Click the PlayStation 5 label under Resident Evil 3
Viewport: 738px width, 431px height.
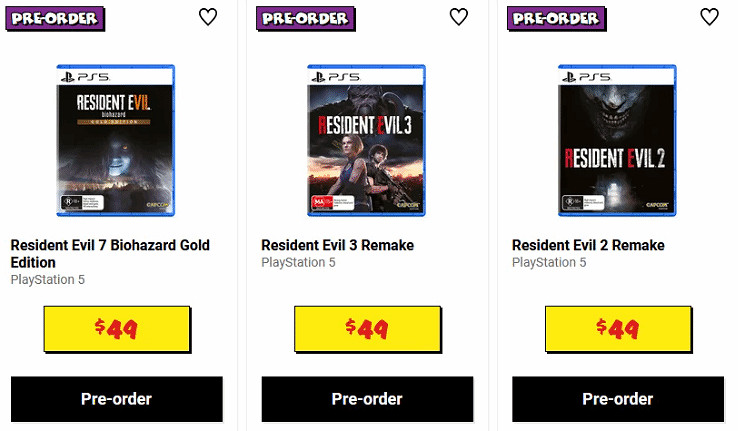(298, 263)
